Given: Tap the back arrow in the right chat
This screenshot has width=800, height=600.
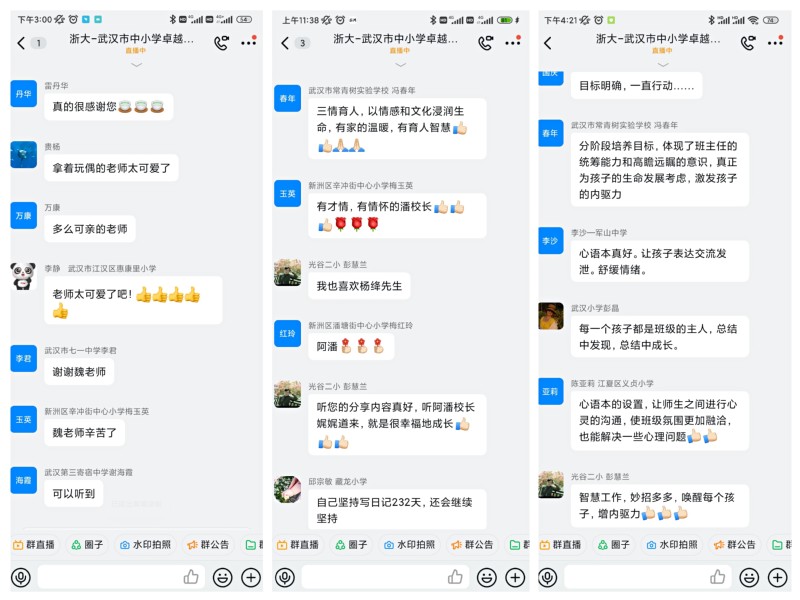Looking at the screenshot, I should coord(548,43).
